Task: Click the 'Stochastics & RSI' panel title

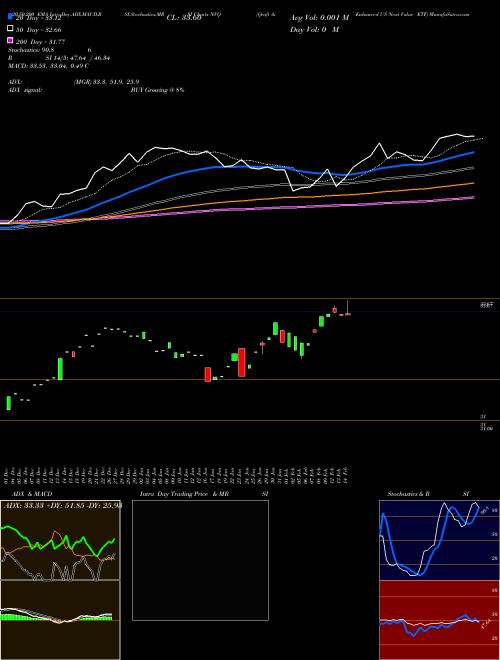Action: coord(428,494)
